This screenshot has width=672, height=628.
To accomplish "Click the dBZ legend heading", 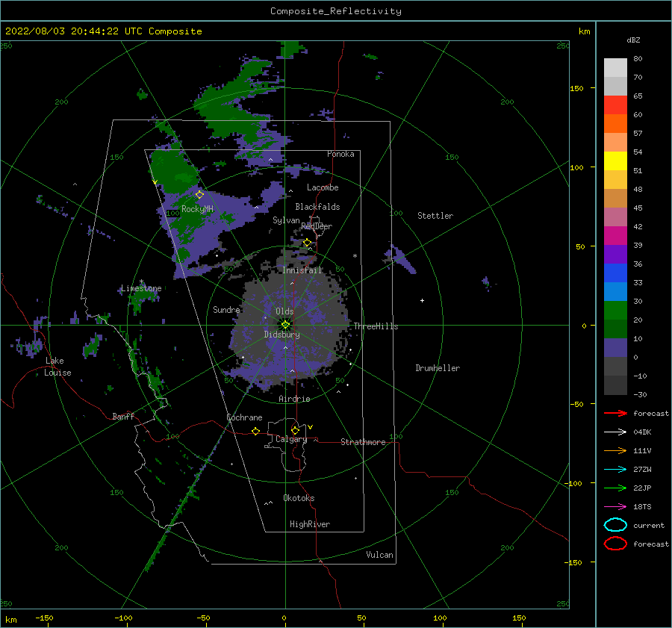I will [633, 40].
